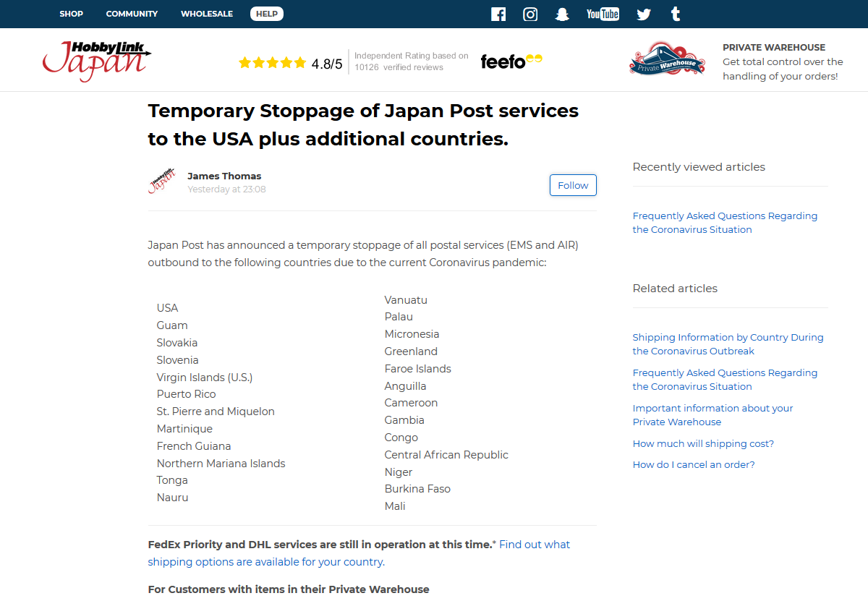Click Tonga in the country list
Viewport: 868px width, 601px height.
172,480
